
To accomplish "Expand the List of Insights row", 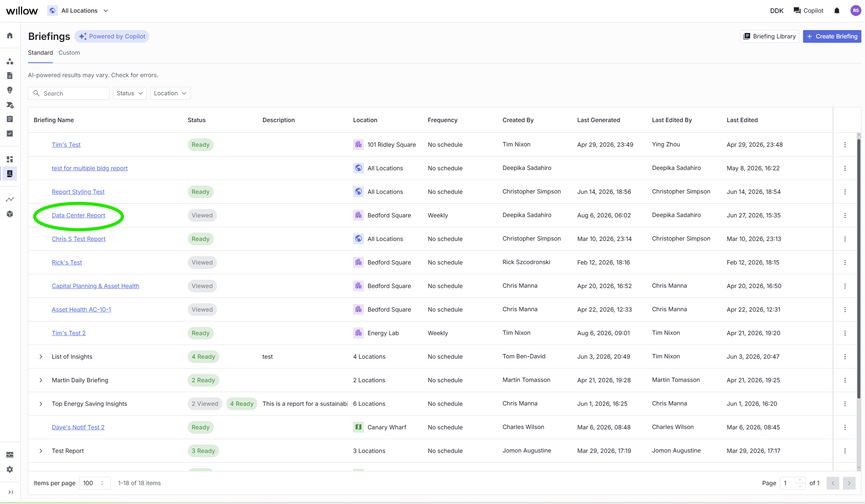I will 41,357.
